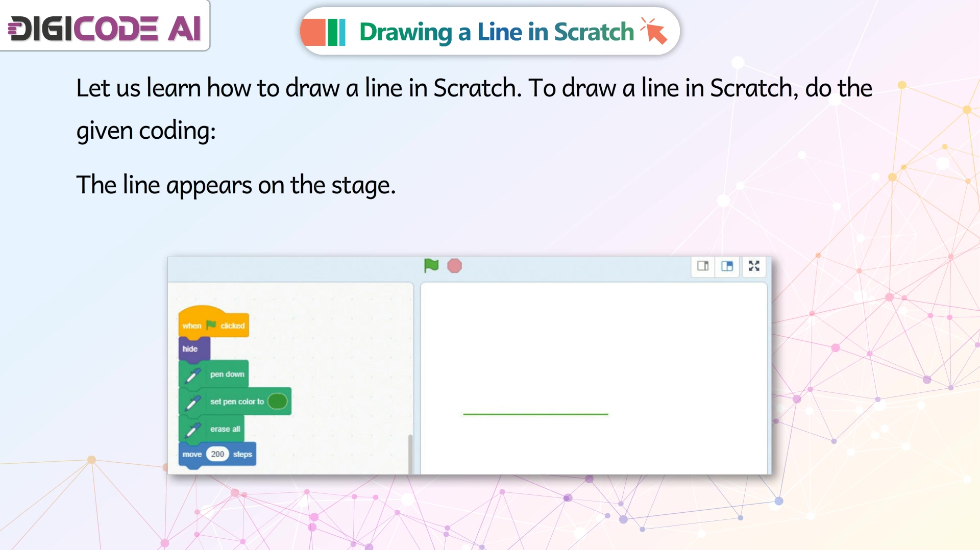Click the green line on the stage

click(535, 414)
